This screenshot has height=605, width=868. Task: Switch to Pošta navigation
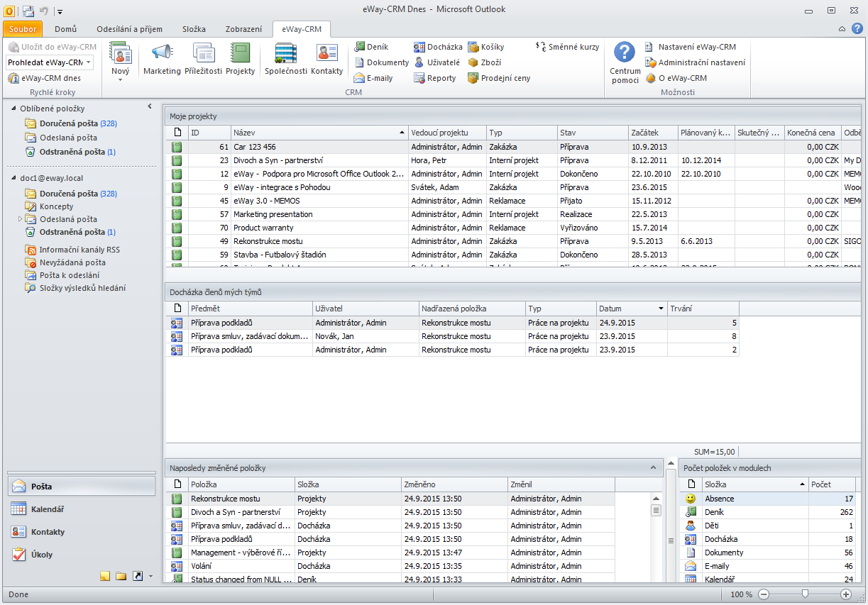point(82,486)
